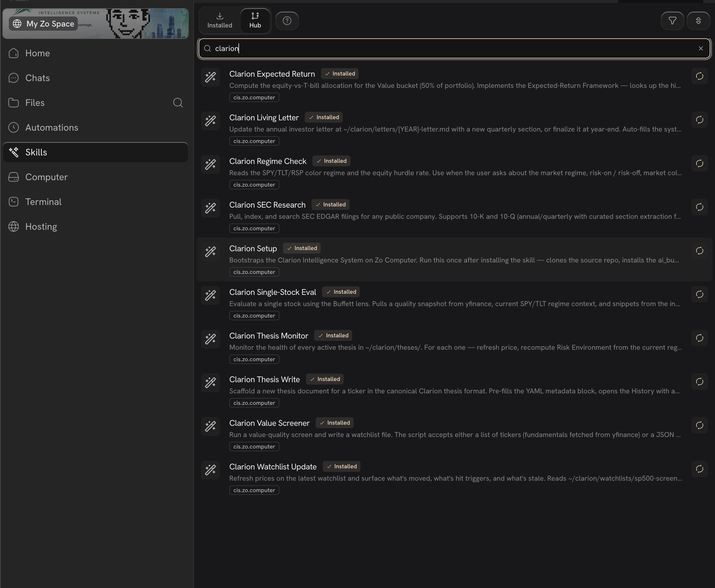This screenshot has width=715, height=588.
Task: Open the Clarion Setup skill title
Action: click(253, 249)
